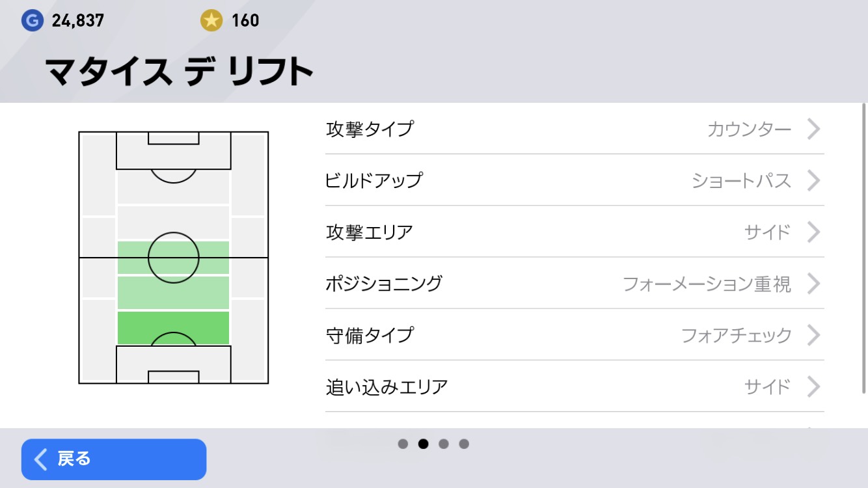868x488 pixels.
Task: Tap the ポジショニング row chevron
Action: pos(813,284)
